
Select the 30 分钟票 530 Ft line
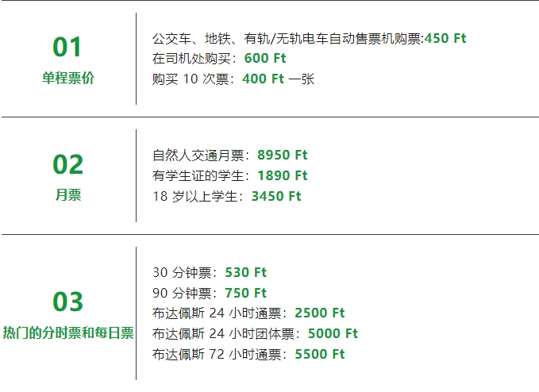(210, 272)
